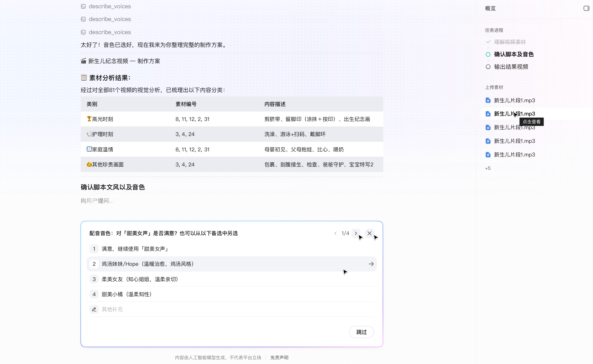Click cell 母婴初见、父母抱娃、比心、喂奶
The image size is (593, 364).
[x=304, y=149]
